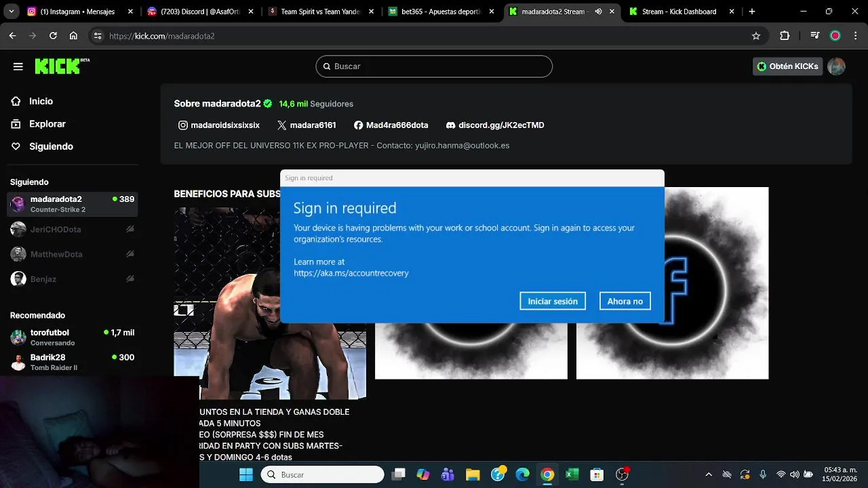Open X profile link madara6161

[307, 125]
